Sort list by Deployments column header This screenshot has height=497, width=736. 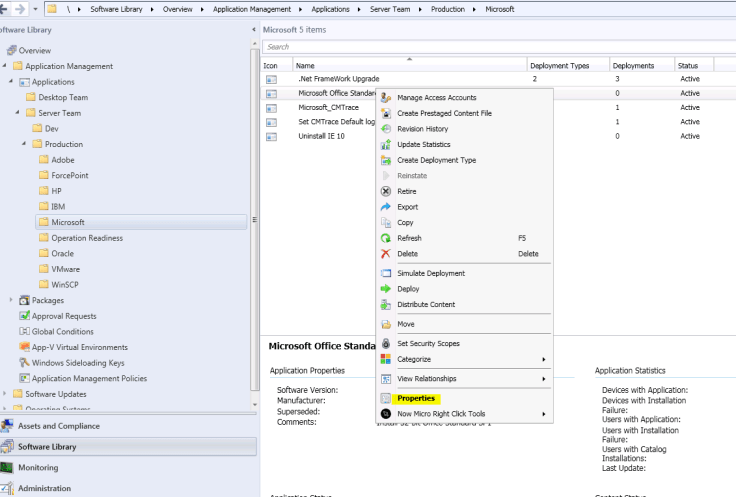pos(632,65)
